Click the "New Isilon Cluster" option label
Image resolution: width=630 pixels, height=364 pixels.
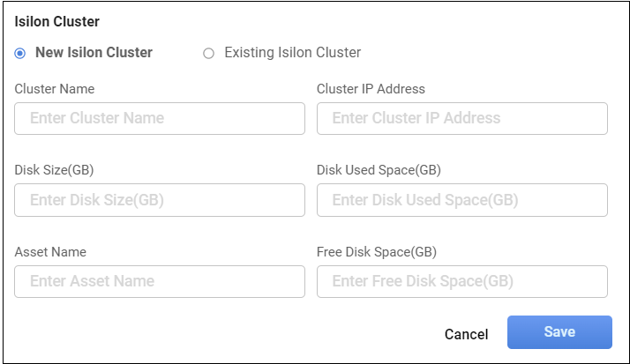94,53
